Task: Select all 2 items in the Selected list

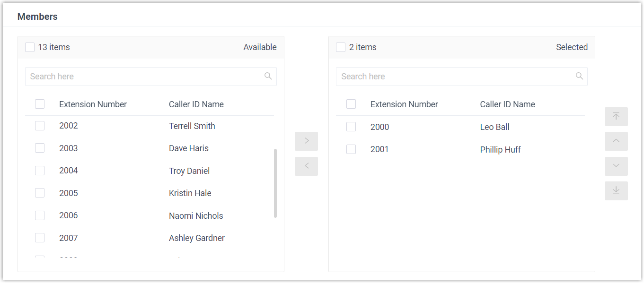Action: click(341, 47)
